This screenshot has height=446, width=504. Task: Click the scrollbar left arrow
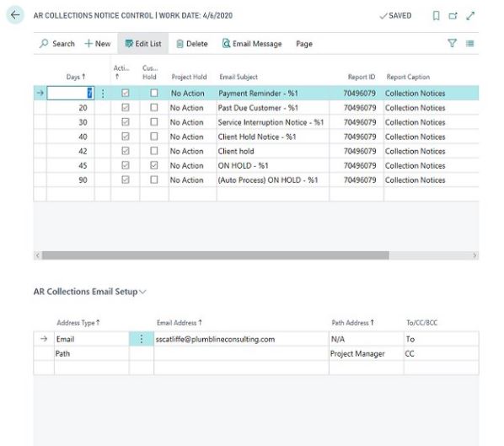click(x=38, y=255)
